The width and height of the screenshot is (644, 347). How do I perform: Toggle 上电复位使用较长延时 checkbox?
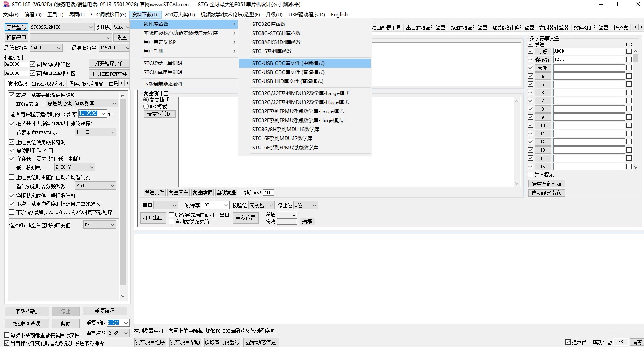[x=12, y=142]
